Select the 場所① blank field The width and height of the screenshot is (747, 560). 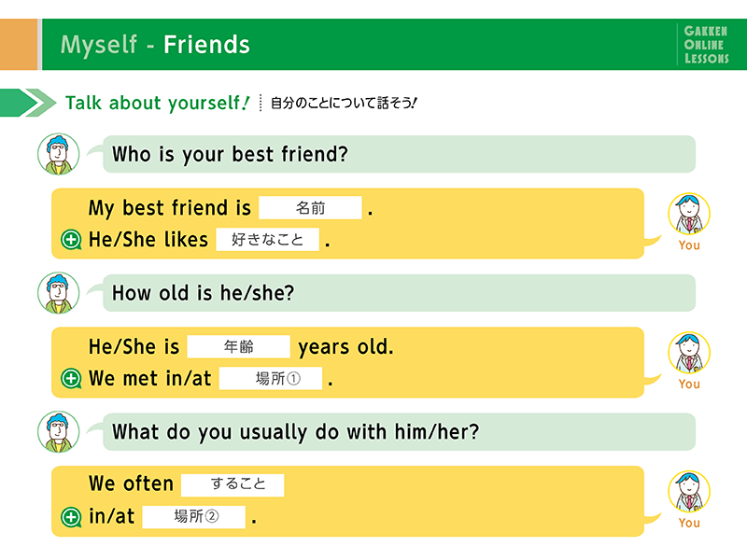coord(270,379)
